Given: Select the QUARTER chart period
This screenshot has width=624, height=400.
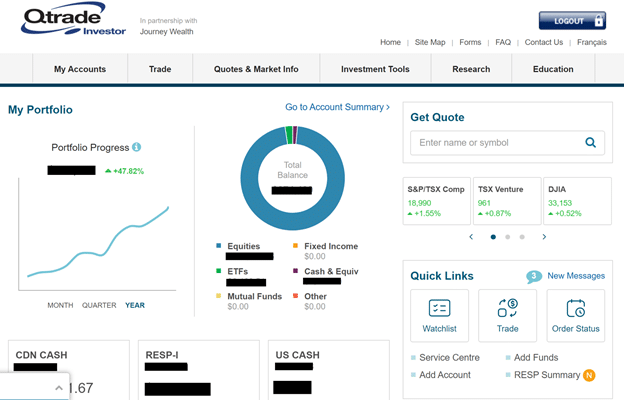Looking at the screenshot, I should click(x=99, y=306).
